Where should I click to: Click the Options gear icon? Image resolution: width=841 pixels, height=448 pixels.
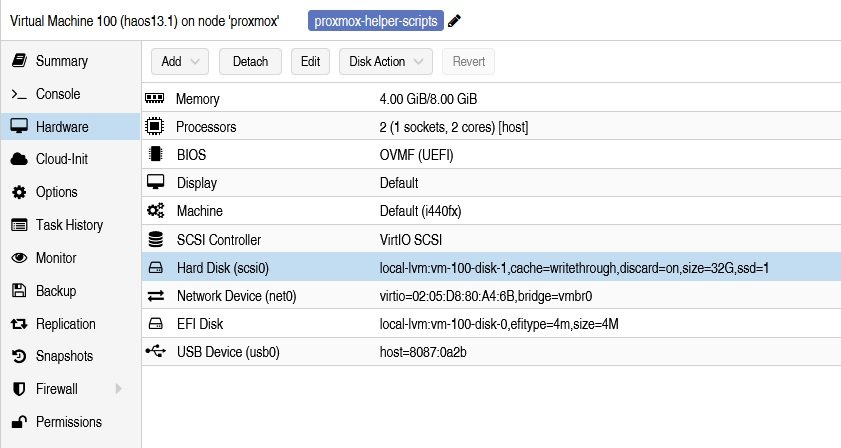[x=18, y=192]
